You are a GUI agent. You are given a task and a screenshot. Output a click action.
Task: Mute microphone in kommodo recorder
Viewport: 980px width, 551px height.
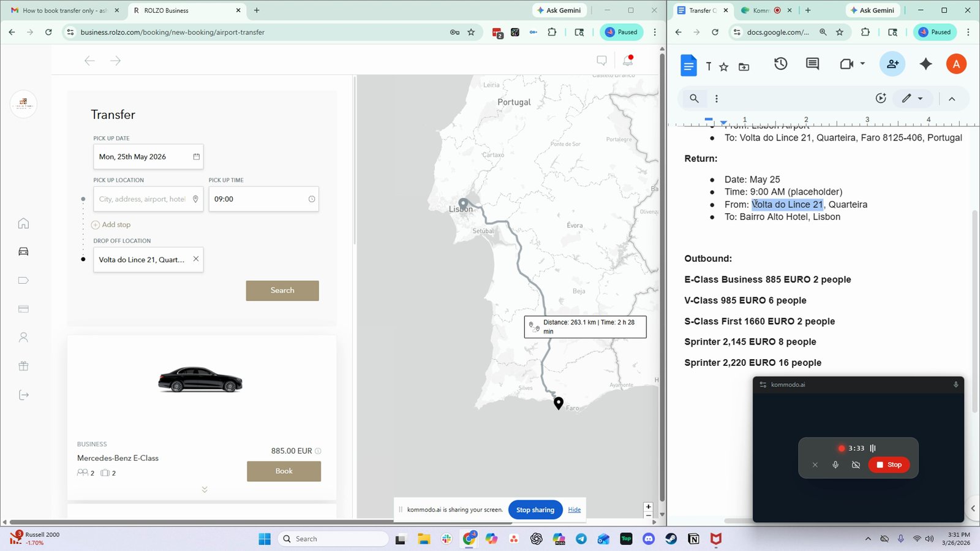(x=835, y=465)
